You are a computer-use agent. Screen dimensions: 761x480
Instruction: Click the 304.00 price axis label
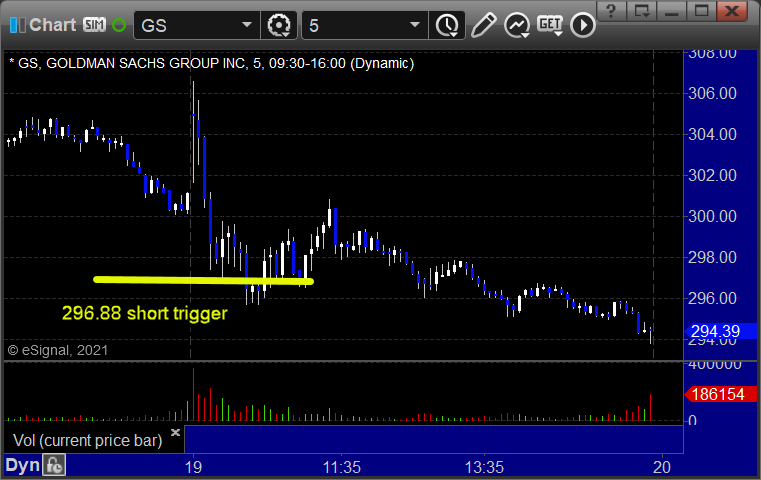point(712,134)
